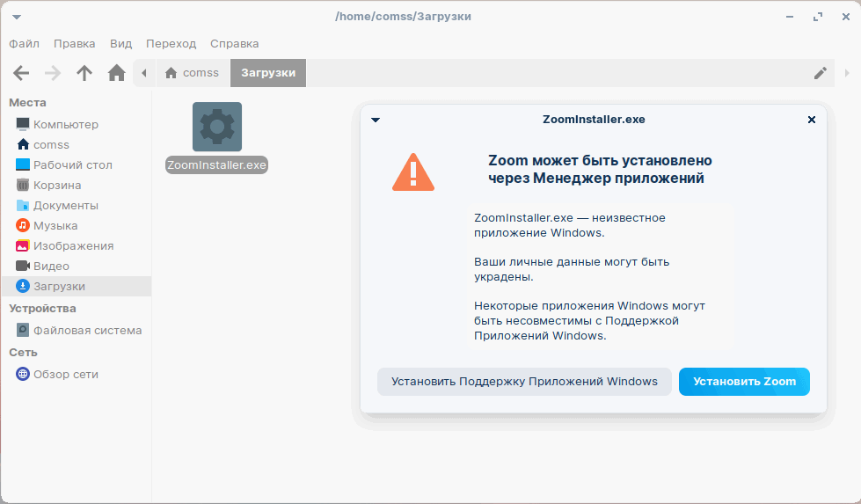
Task: Expand the ZoomInstaller dialog menu arrow
Action: tap(376, 120)
